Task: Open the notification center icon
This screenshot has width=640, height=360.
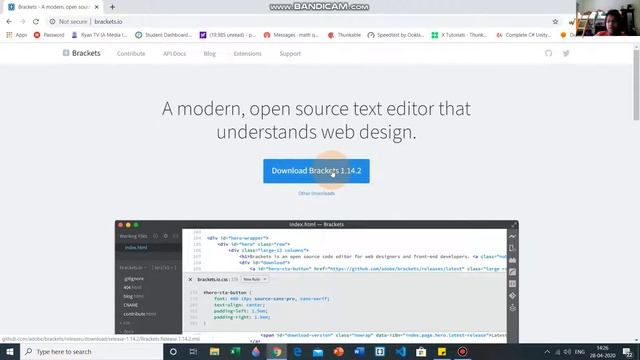Action: [628, 351]
